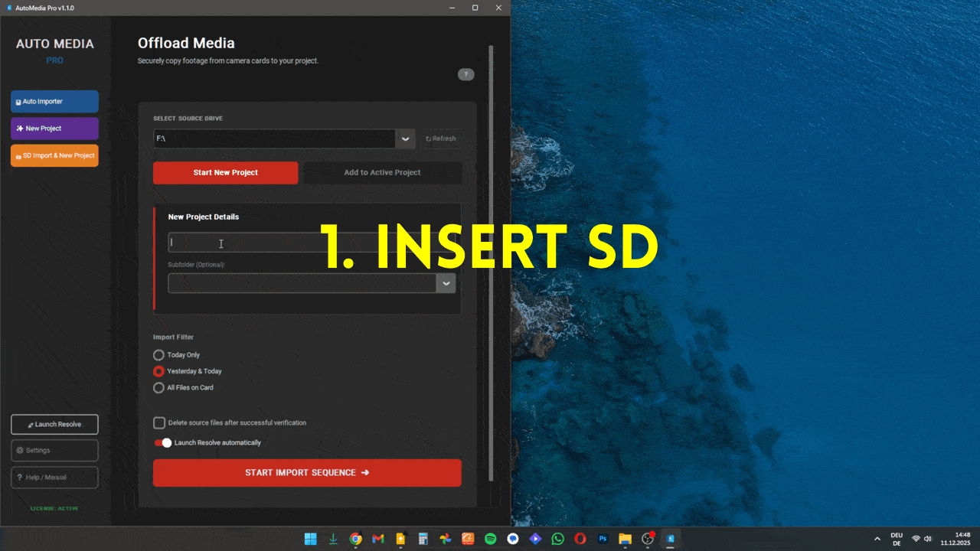Open WhatsApp from the taskbar
This screenshot has width=980, height=551.
tap(557, 539)
